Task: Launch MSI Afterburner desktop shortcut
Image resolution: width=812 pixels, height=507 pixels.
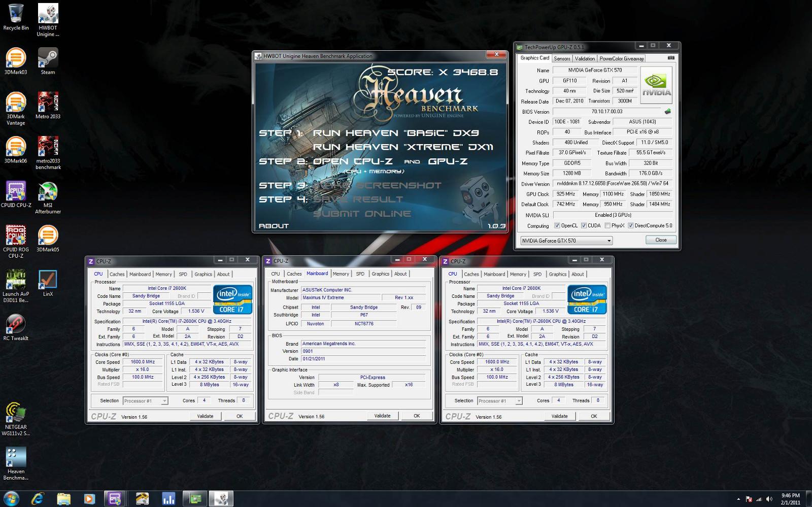Action: pos(48,197)
